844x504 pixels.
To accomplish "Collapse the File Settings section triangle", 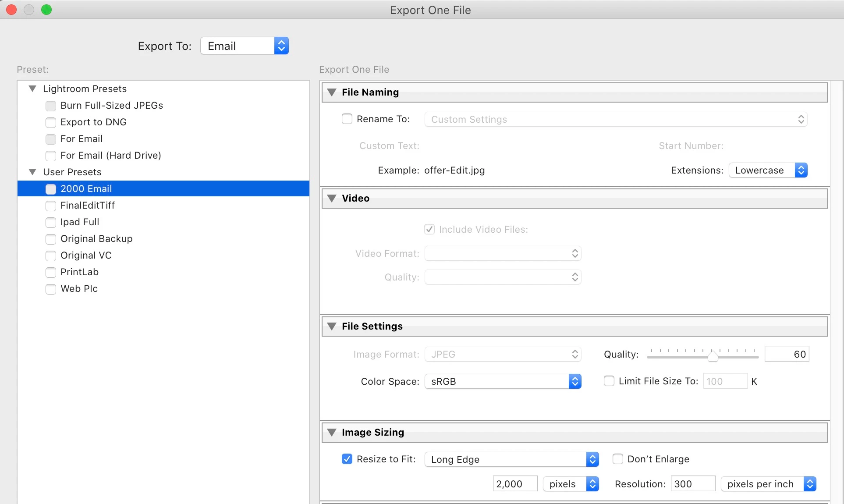I will [332, 327].
